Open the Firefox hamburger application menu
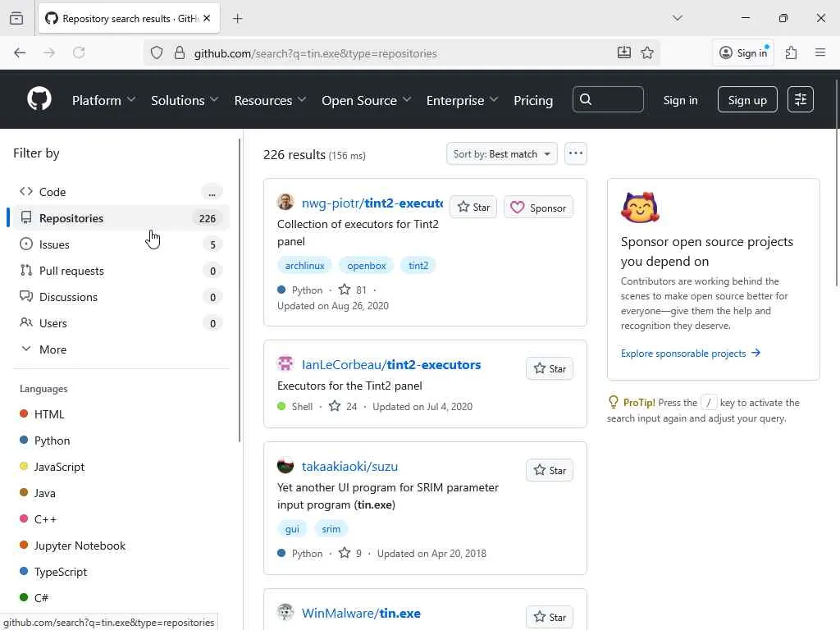Image resolution: width=840 pixels, height=630 pixels. pyautogui.click(x=820, y=52)
